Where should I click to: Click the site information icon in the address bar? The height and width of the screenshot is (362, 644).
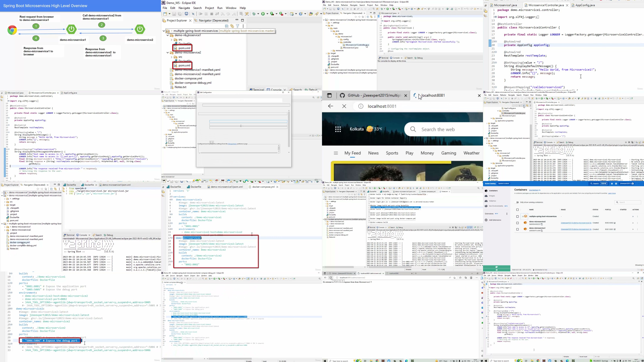tap(361, 106)
